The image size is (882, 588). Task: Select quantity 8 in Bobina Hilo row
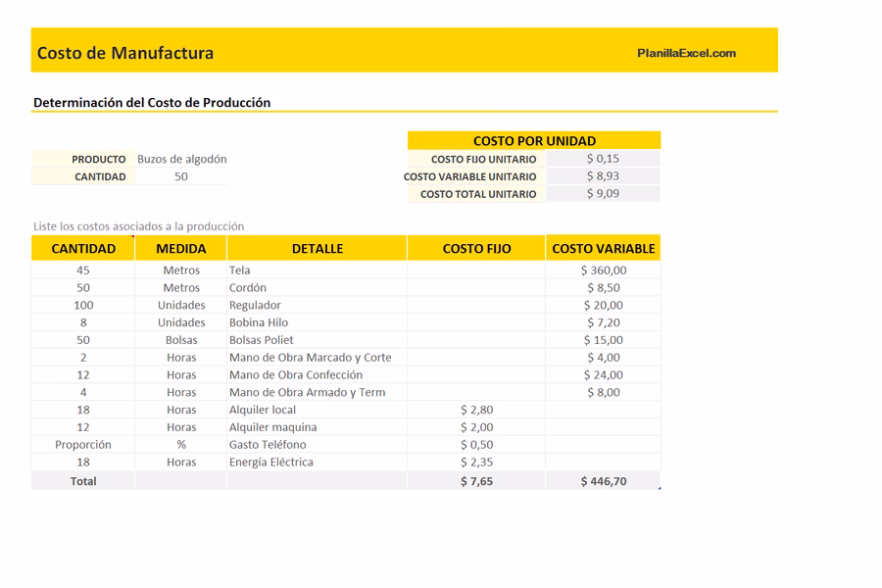click(x=83, y=322)
